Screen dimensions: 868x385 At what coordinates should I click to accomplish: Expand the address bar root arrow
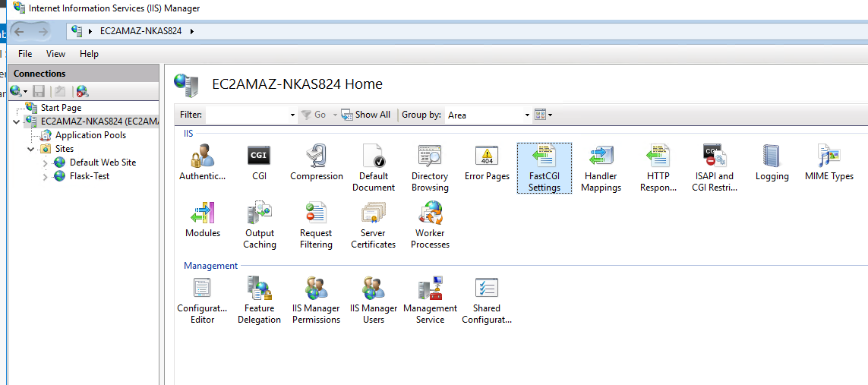[91, 32]
